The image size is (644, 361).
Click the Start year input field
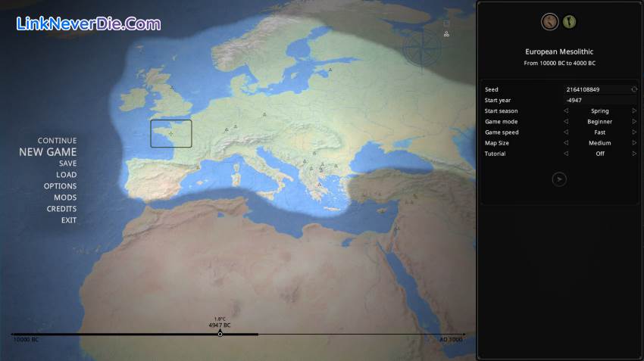(x=599, y=100)
